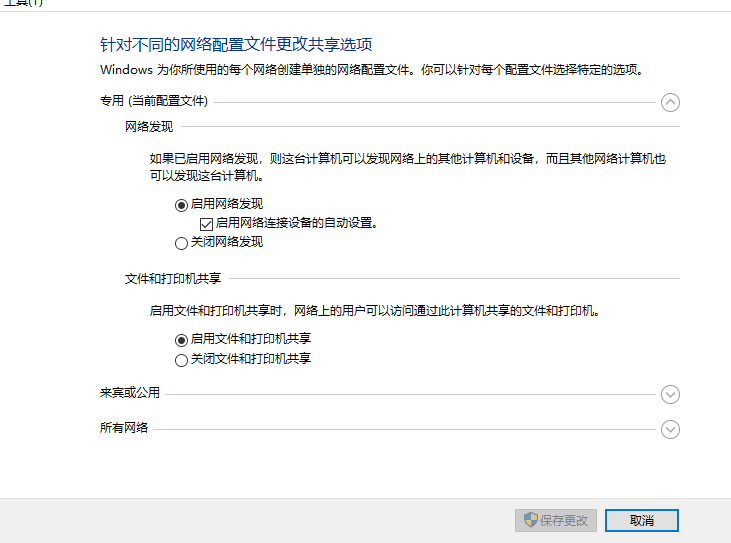Collapse the 专用 (当前配置文件) section

click(670, 103)
